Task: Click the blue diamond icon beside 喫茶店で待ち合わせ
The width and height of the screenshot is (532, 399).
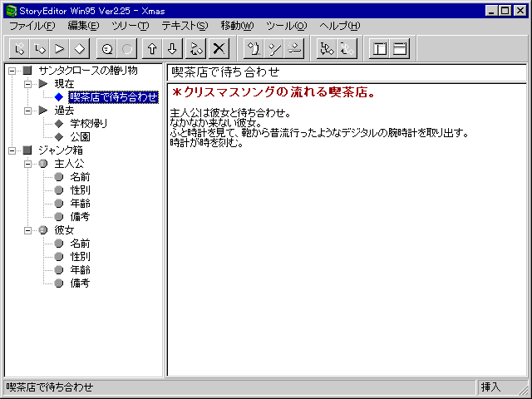Action: pos(59,97)
